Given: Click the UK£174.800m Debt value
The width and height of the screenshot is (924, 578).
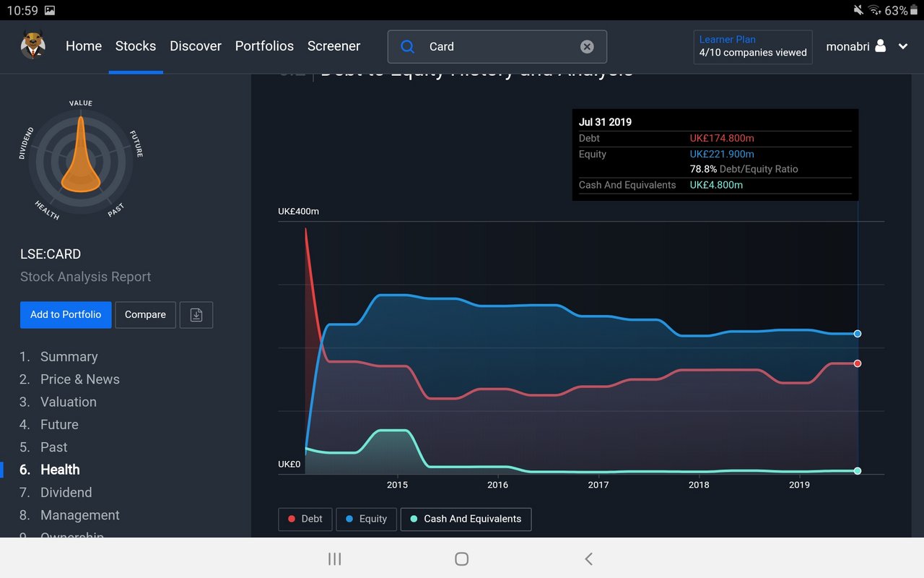Looking at the screenshot, I should (x=722, y=138).
